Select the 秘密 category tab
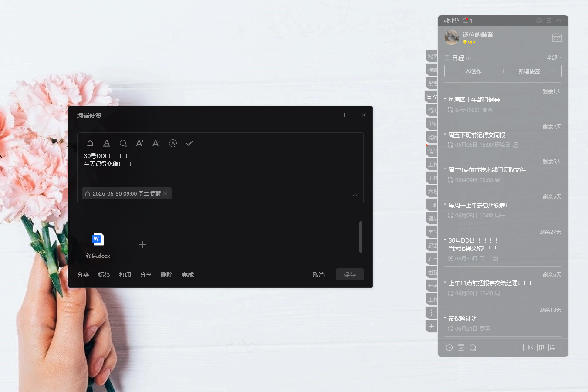Viewport: 588px width, 392px height. tap(432, 56)
